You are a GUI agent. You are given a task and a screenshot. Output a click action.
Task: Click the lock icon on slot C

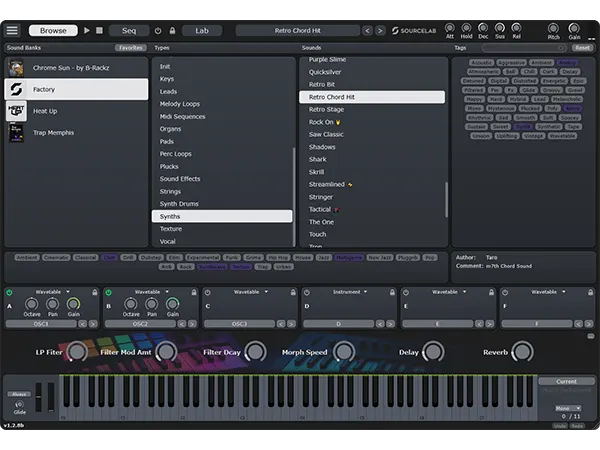(293, 292)
